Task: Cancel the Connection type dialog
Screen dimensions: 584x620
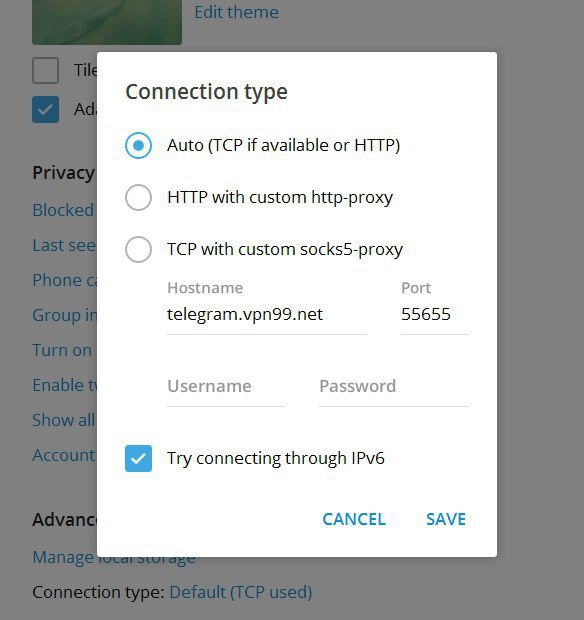Action: [x=354, y=519]
